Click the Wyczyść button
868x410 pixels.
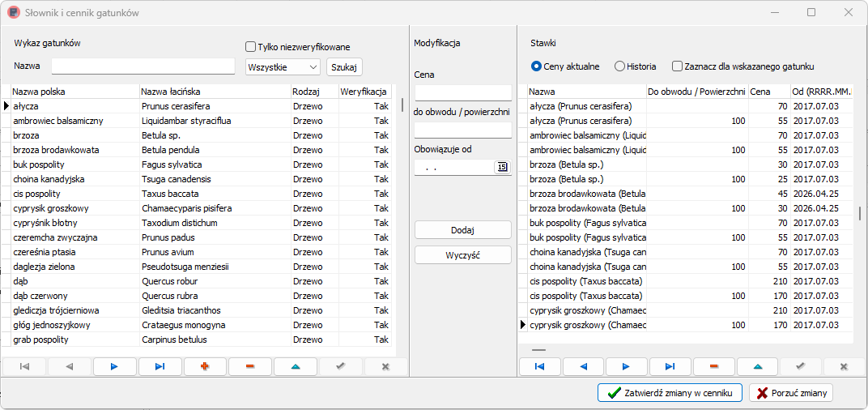463,255
